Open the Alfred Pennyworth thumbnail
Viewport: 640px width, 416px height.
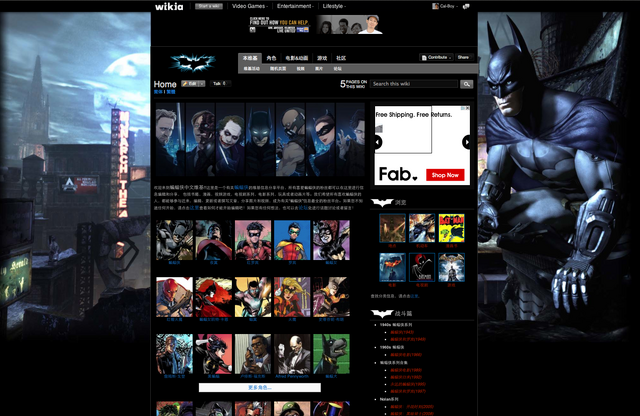click(x=292, y=354)
